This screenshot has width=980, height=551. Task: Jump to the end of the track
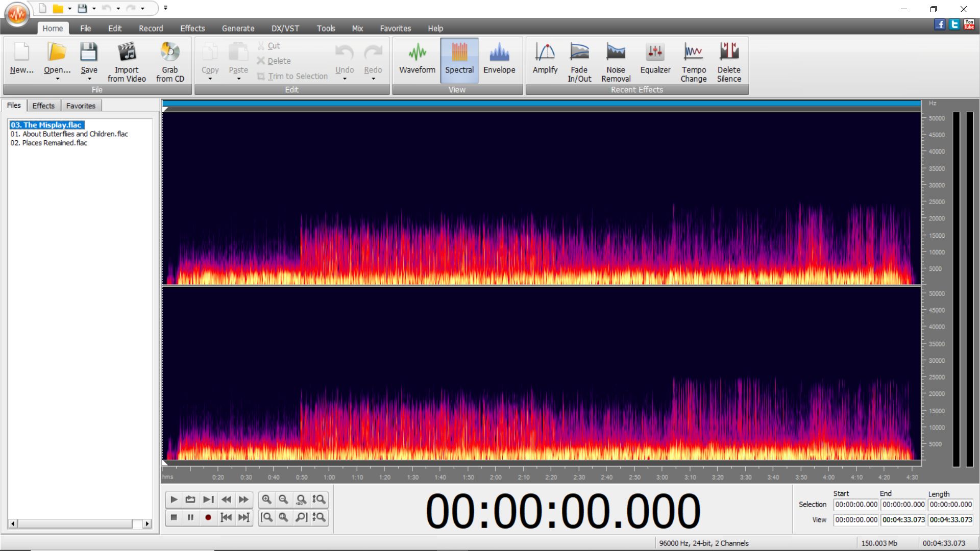[244, 517]
